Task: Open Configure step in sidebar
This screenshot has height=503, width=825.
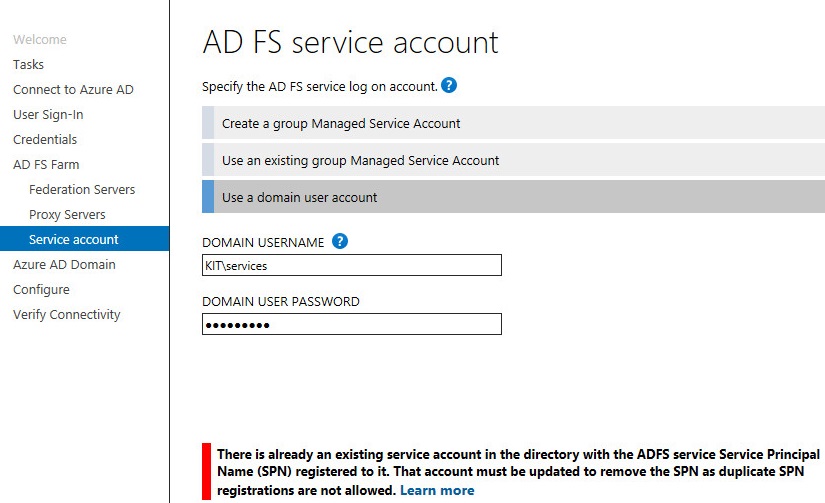Action: coord(42,290)
